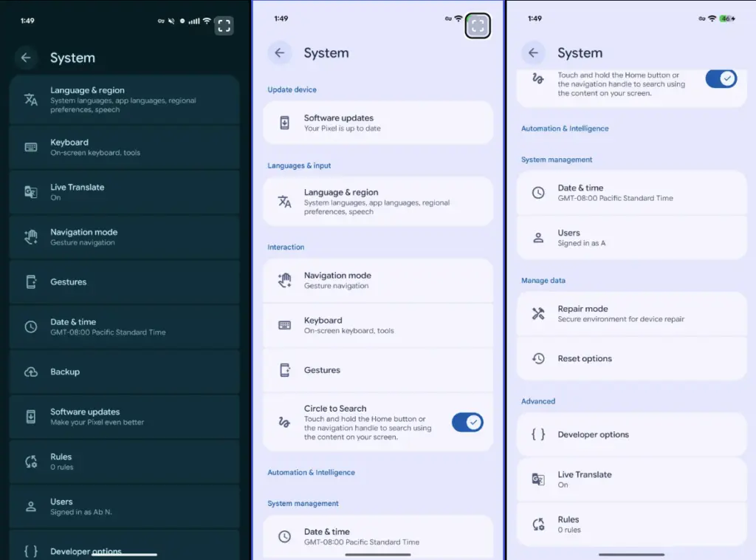This screenshot has width=756, height=560.
Task: Tap Live Translate icon in the right screen
Action: tap(538, 479)
